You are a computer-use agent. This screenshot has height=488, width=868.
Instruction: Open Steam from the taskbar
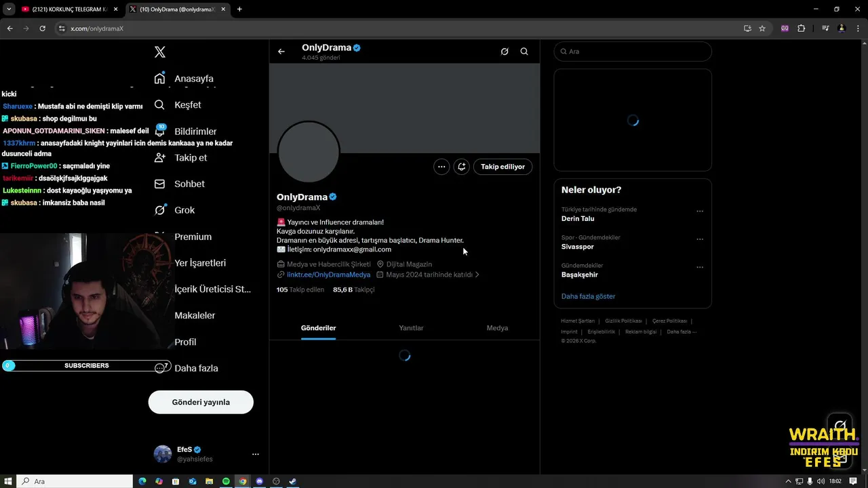293,481
